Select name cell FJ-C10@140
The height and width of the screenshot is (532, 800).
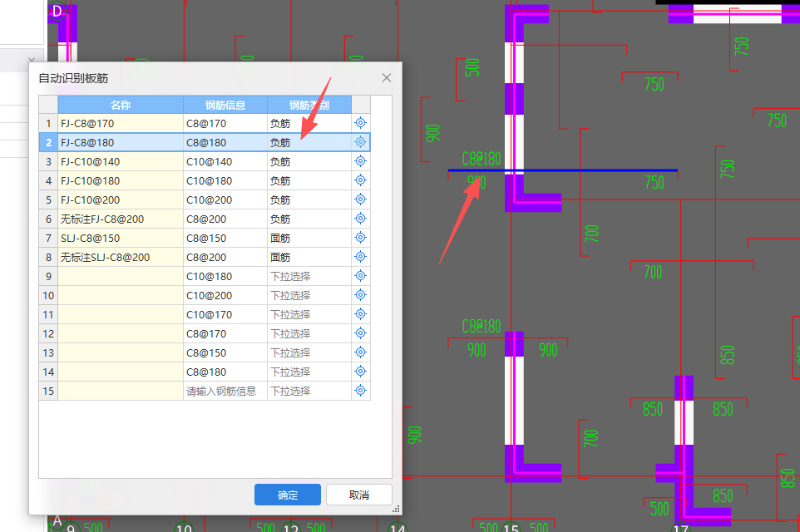point(121,162)
